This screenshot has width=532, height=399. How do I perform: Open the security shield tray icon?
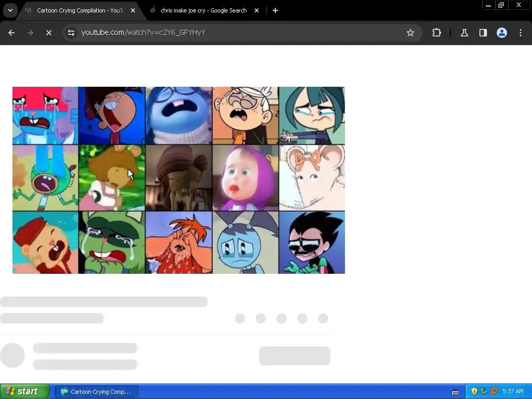point(474,391)
